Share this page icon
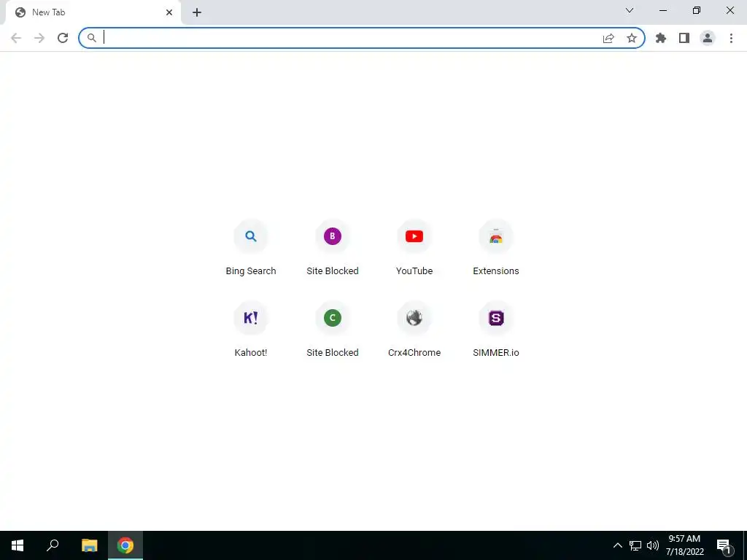The height and width of the screenshot is (560, 747). click(x=608, y=38)
